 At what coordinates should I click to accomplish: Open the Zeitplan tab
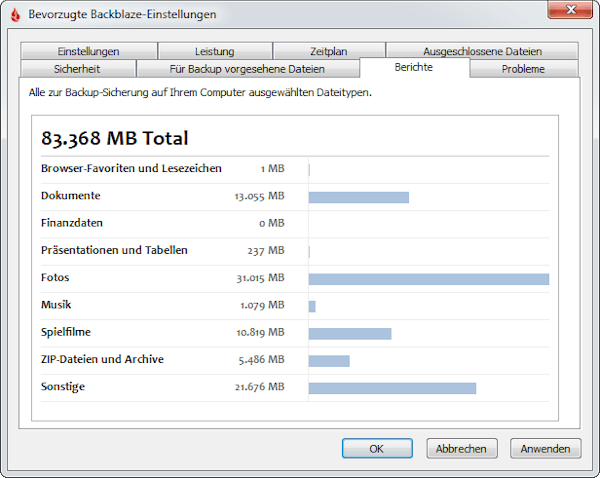click(x=329, y=51)
